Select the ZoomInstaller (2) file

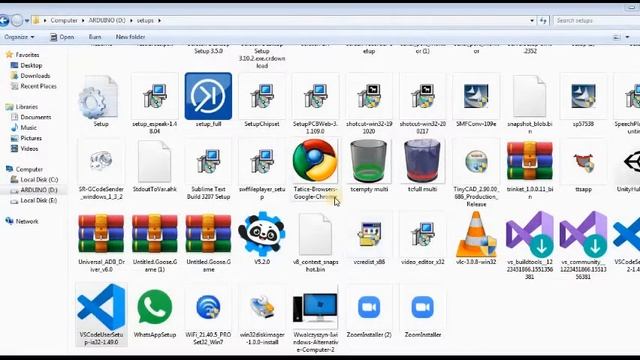(x=369, y=307)
